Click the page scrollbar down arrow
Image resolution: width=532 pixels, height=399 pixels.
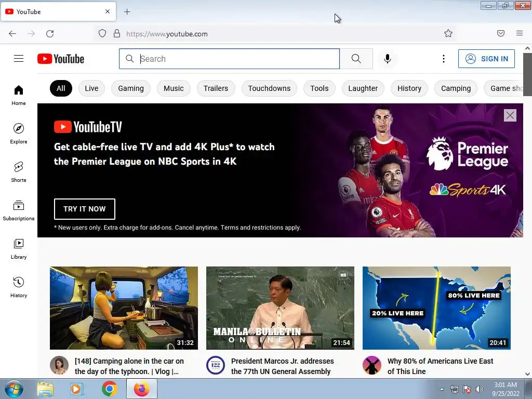click(x=528, y=374)
